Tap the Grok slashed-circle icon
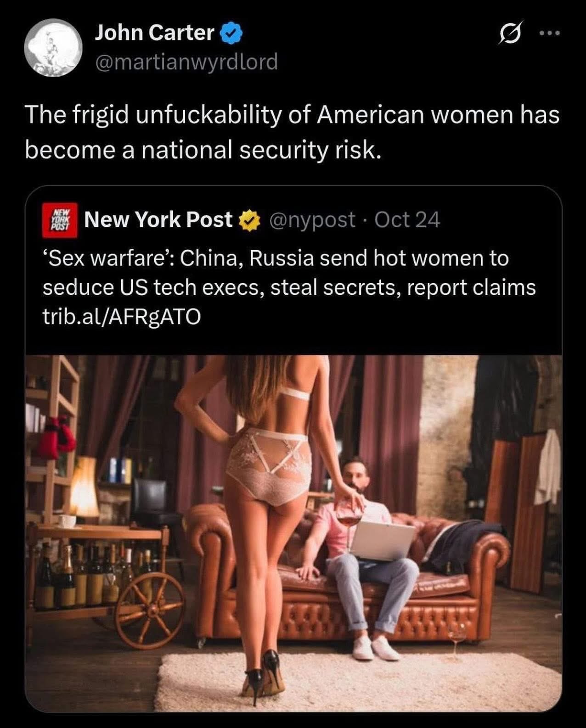The image size is (586, 728). pos(509,35)
